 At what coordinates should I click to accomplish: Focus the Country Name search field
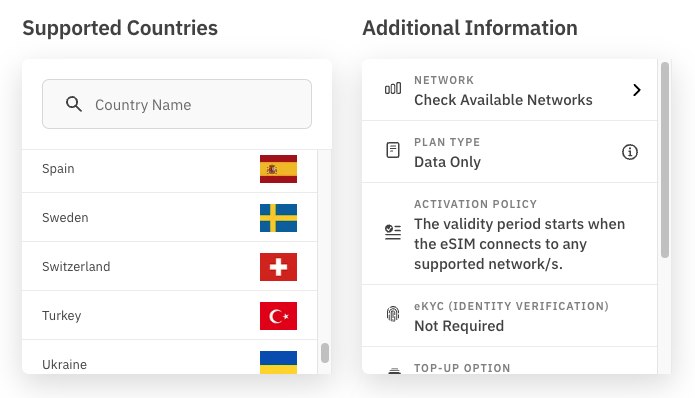tap(177, 104)
